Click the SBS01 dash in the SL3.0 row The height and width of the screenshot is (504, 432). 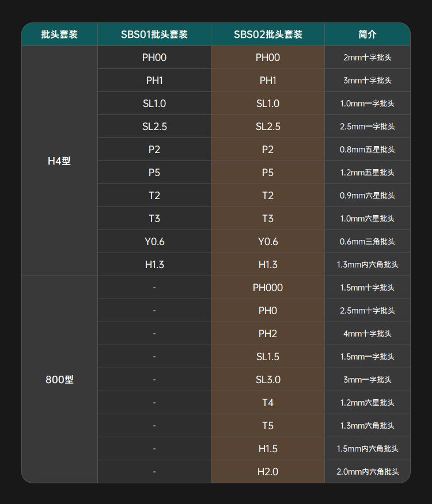click(x=154, y=380)
